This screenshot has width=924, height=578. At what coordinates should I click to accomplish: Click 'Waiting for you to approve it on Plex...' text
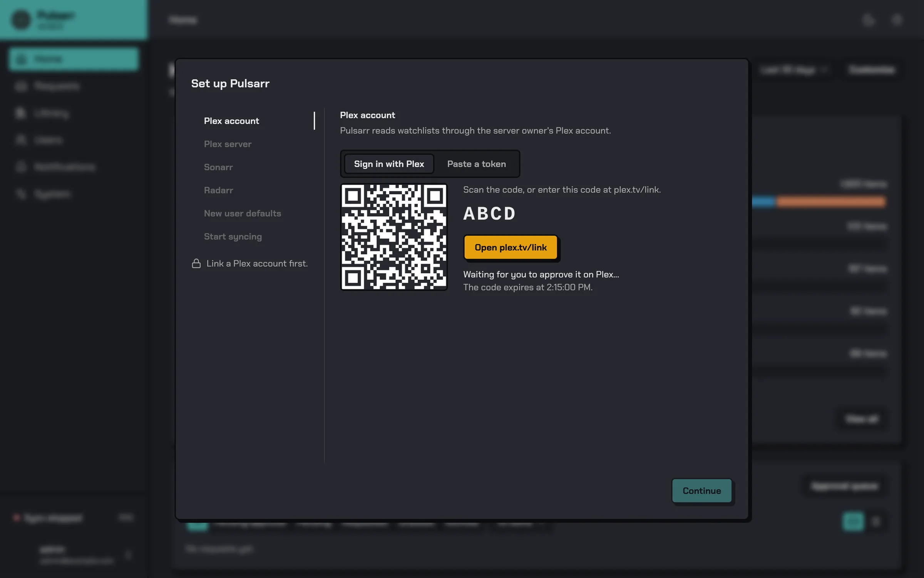(541, 274)
